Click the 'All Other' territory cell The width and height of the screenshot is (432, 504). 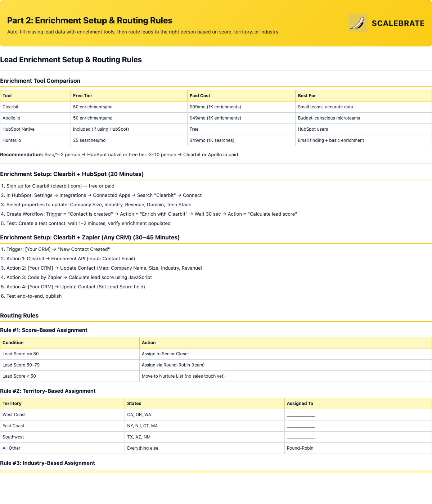point(63,448)
